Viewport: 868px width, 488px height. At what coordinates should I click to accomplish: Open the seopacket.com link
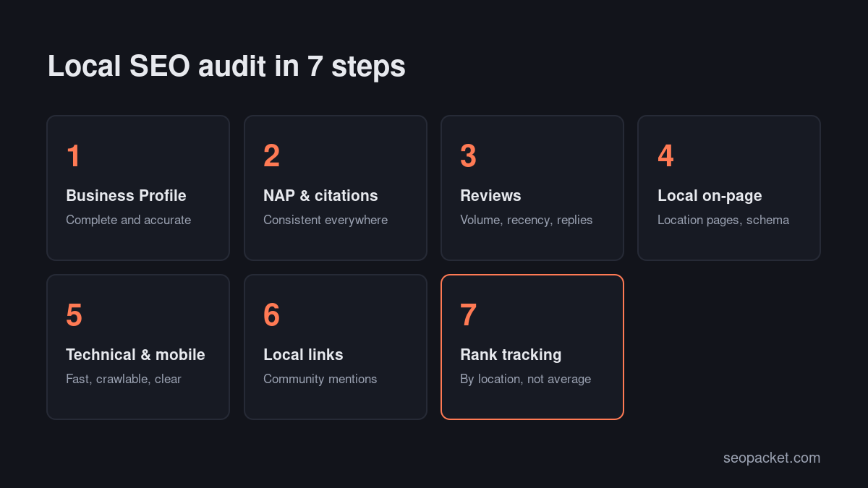click(x=772, y=458)
